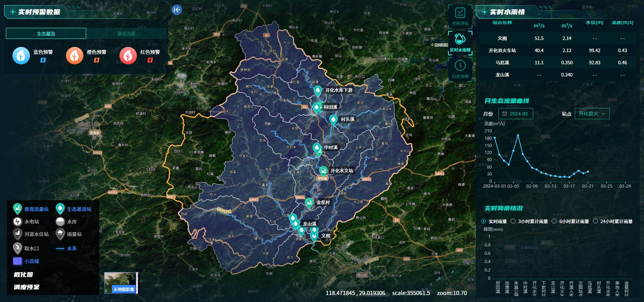Click the blue 水系 line legend entry
644x302 pixels.
[x=66, y=248]
